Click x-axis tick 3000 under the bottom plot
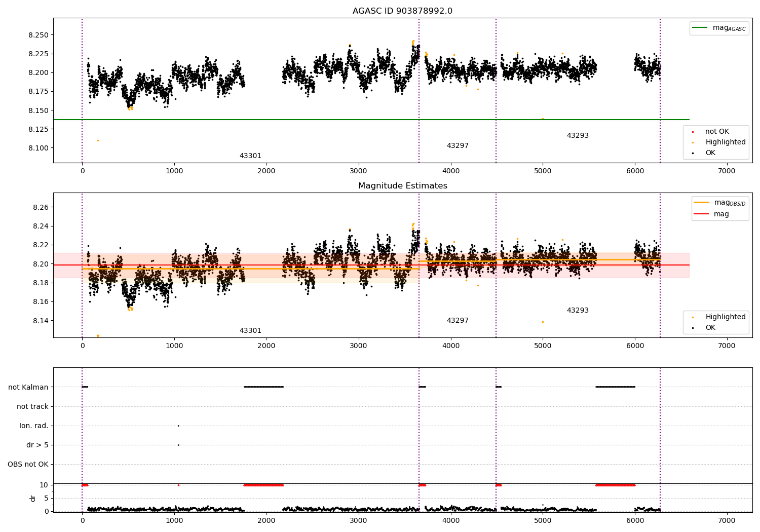The width and height of the screenshot is (760, 532). (358, 520)
